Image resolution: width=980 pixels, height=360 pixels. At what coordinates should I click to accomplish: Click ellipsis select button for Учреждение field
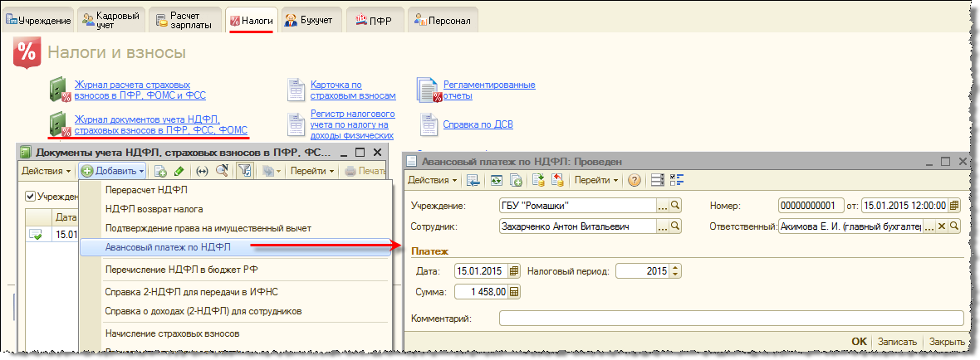pos(663,206)
